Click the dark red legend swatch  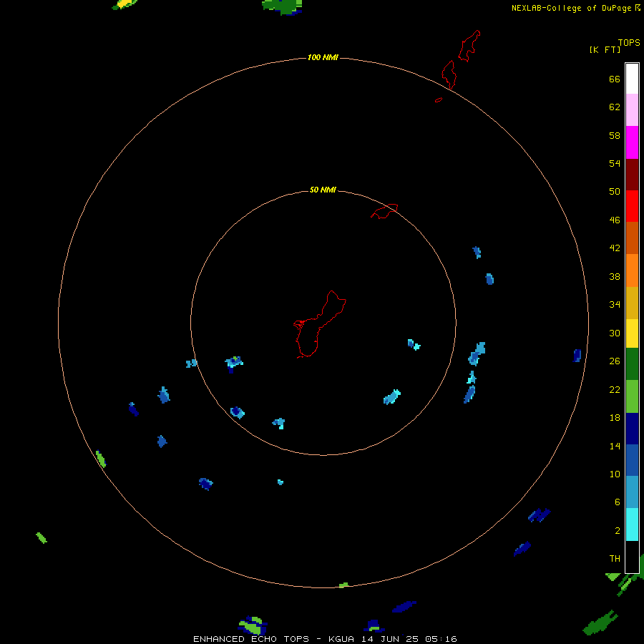pyautogui.click(x=632, y=174)
